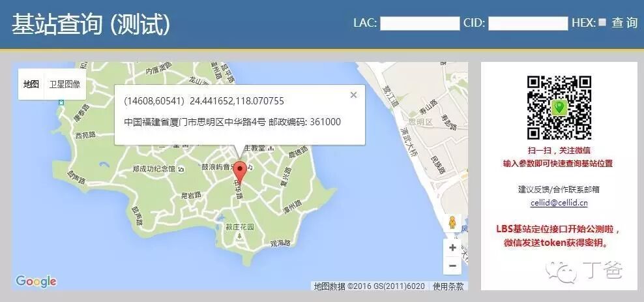This screenshot has height=302, width=644.
Task: Click the 查询 search button
Action: tap(624, 23)
